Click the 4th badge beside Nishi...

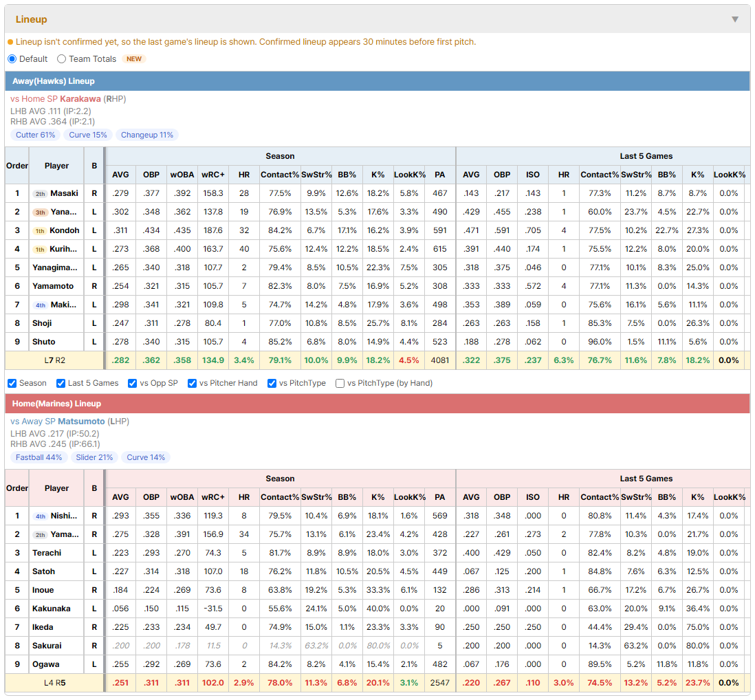[40, 516]
